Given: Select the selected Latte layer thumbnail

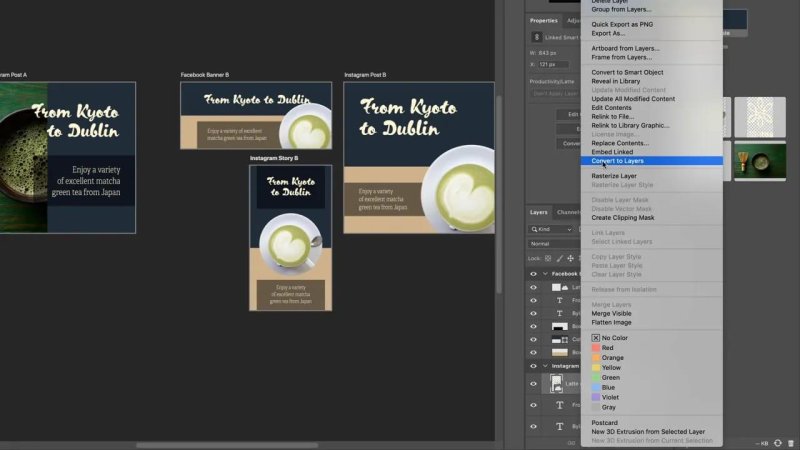Looking at the screenshot, I should 556,384.
